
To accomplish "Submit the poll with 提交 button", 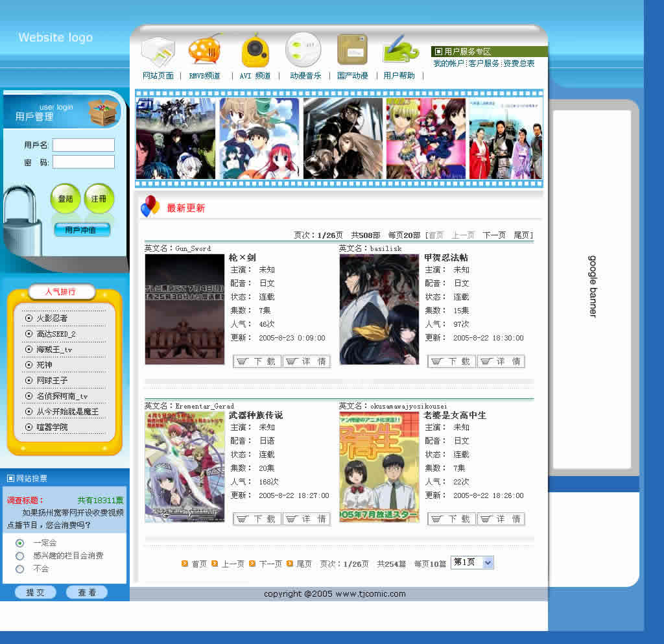I will pos(36,592).
